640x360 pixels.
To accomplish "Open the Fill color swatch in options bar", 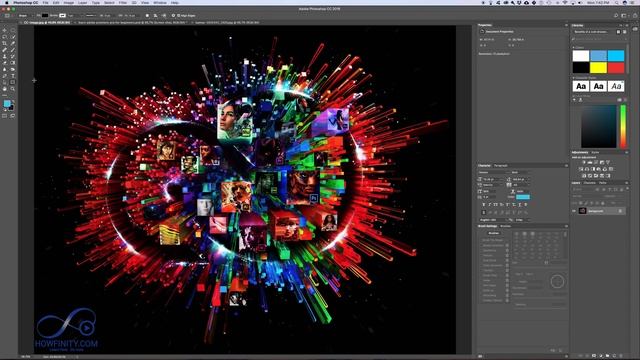I will pos(45,16).
